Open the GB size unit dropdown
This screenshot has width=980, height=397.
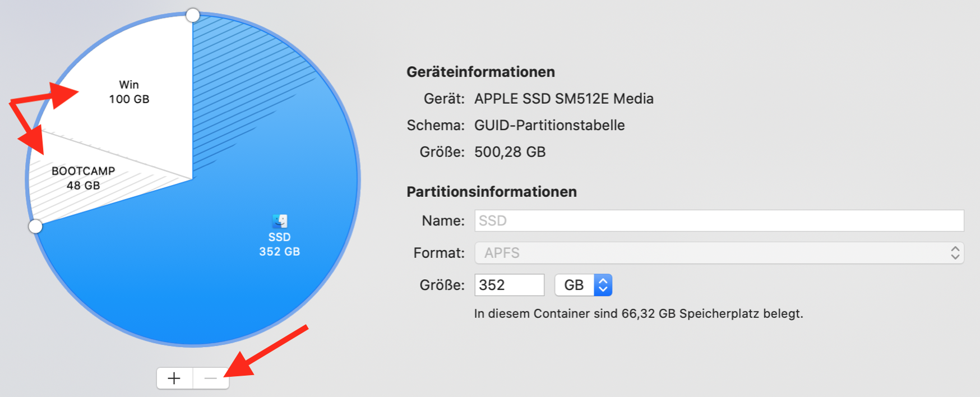pos(583,285)
